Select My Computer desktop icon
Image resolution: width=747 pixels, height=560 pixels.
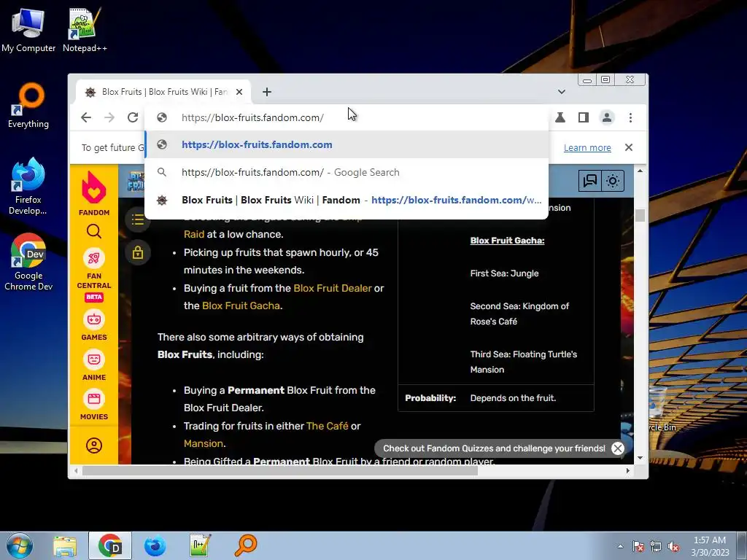[x=28, y=30]
